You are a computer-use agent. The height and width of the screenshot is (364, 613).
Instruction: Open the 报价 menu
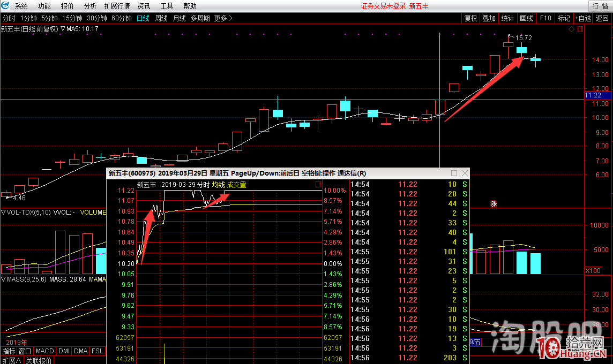[x=67, y=6]
